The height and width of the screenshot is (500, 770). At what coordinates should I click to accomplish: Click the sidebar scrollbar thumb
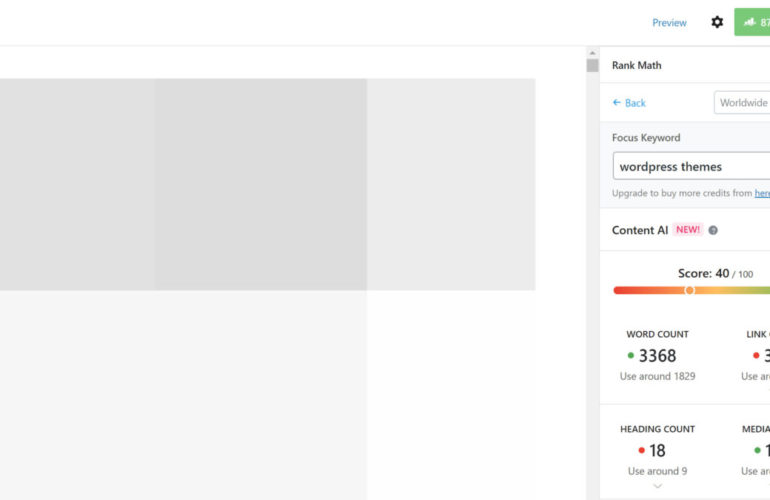[592, 66]
